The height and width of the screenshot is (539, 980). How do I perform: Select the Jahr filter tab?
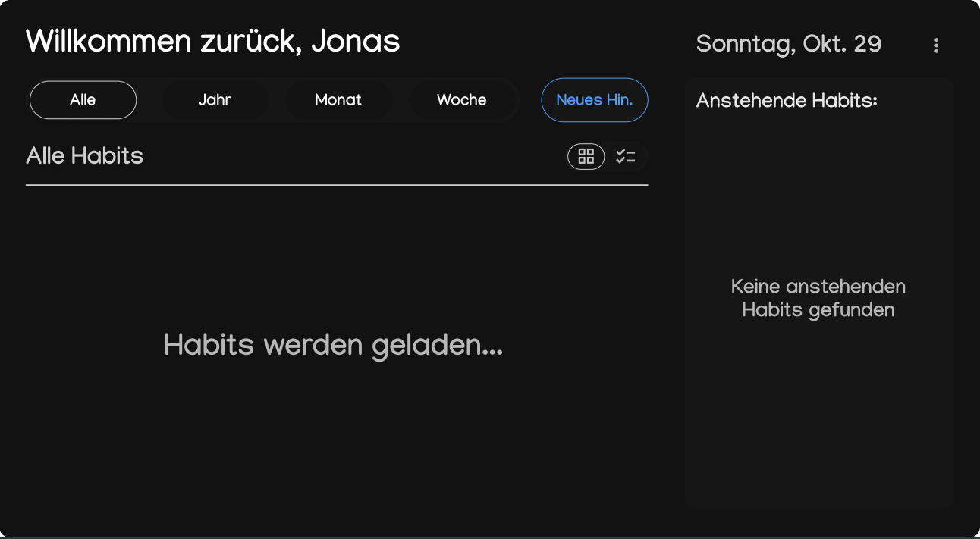tap(215, 100)
